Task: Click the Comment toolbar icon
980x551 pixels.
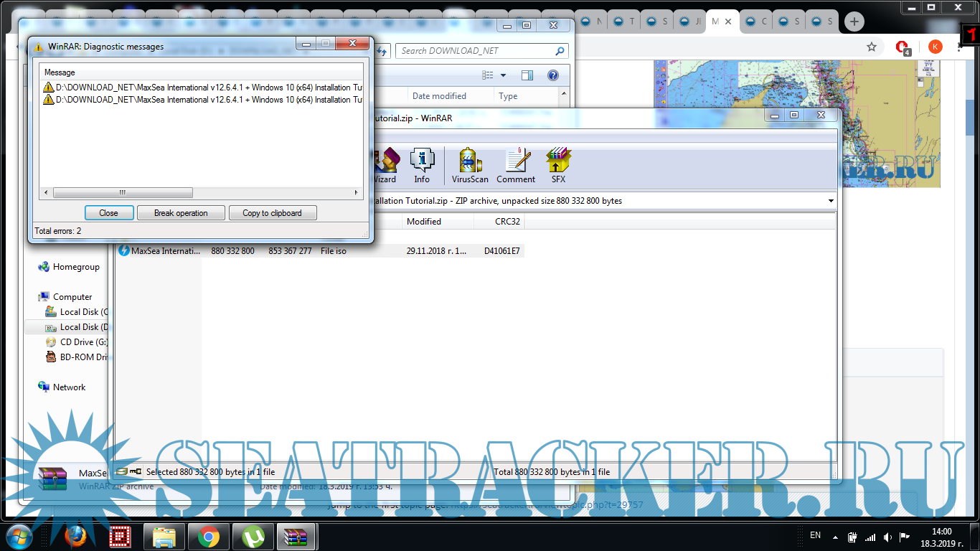Action: click(x=516, y=166)
